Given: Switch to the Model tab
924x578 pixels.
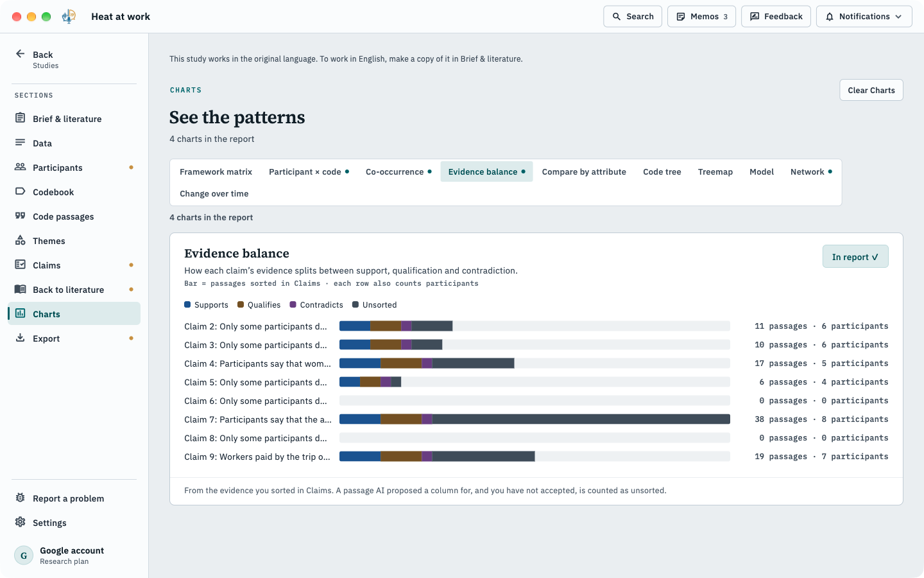Looking at the screenshot, I should 762,171.
